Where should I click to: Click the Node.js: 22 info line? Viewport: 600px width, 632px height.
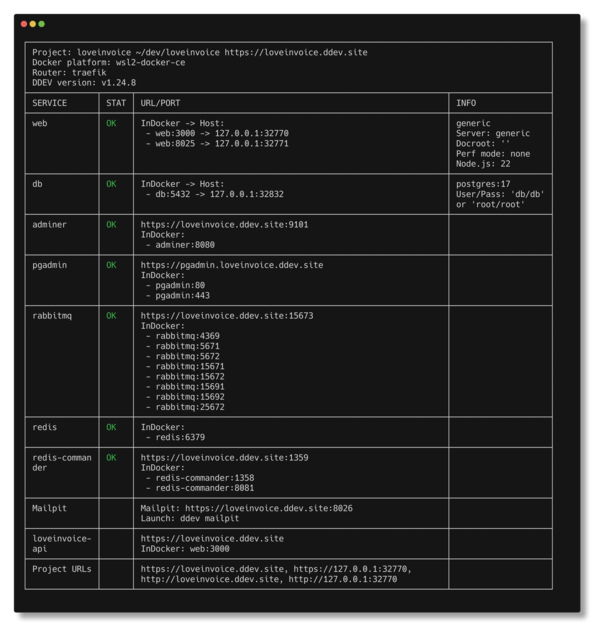click(x=483, y=164)
